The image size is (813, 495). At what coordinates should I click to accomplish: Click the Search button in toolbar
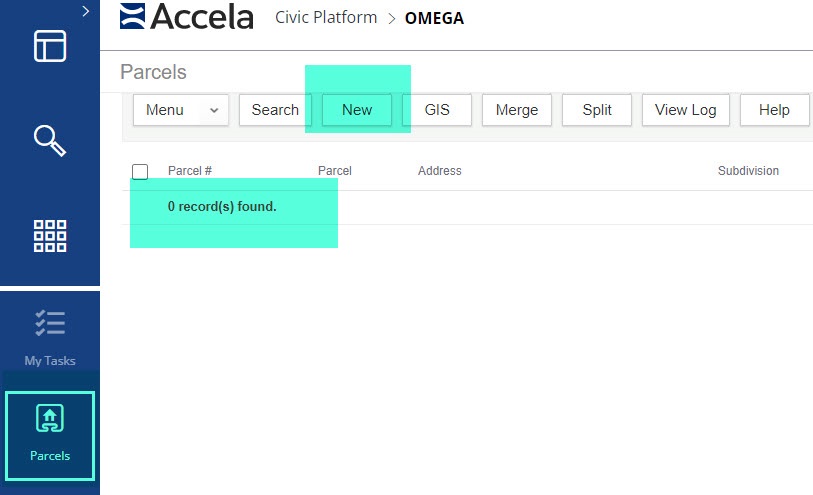275,110
